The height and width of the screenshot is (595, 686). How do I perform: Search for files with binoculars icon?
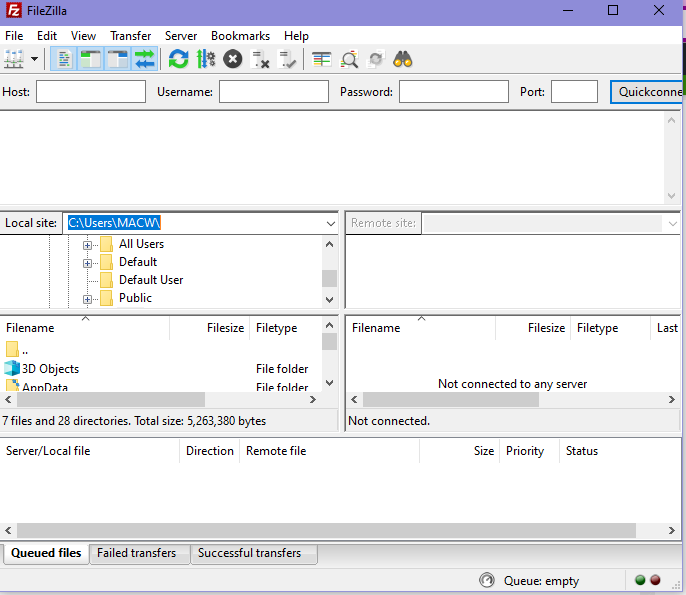[x=403, y=59]
